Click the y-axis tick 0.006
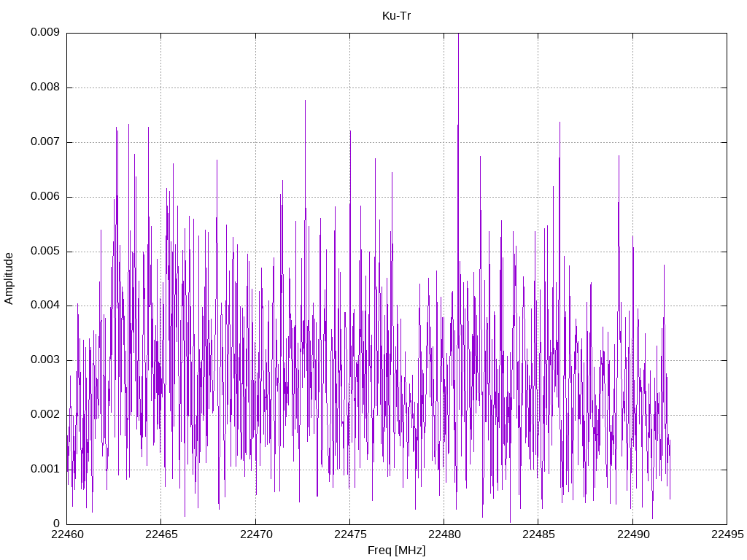 [x=45, y=197]
